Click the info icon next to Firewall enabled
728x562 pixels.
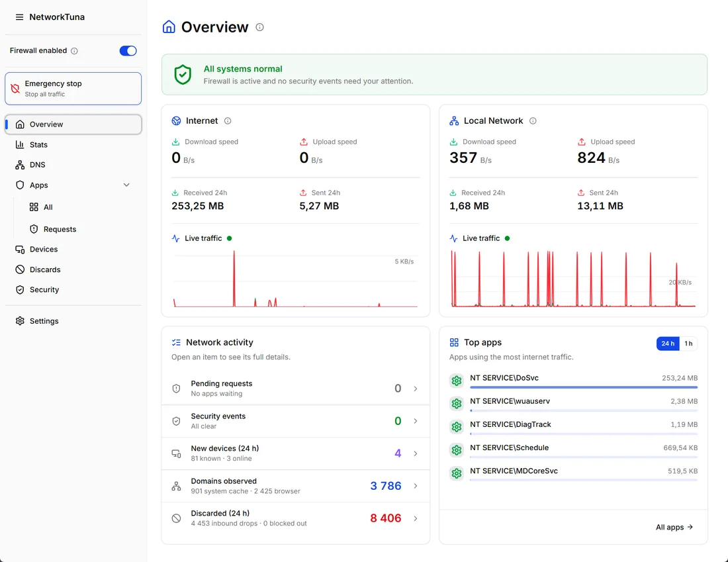[x=74, y=51]
